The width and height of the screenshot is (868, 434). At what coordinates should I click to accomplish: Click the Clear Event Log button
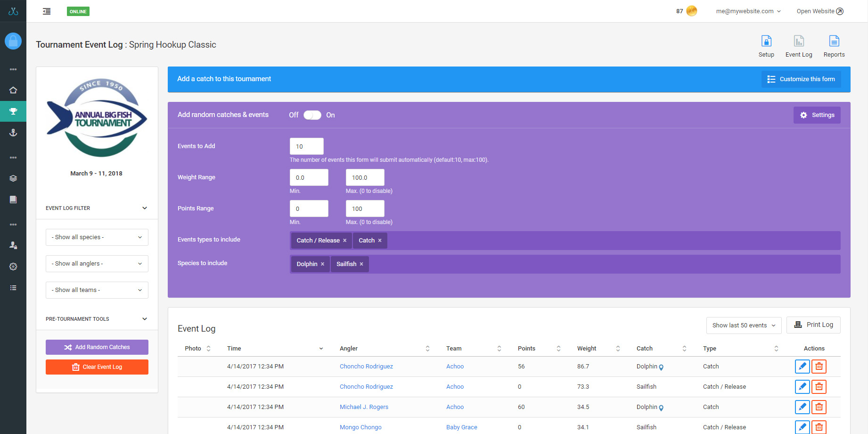click(x=97, y=367)
